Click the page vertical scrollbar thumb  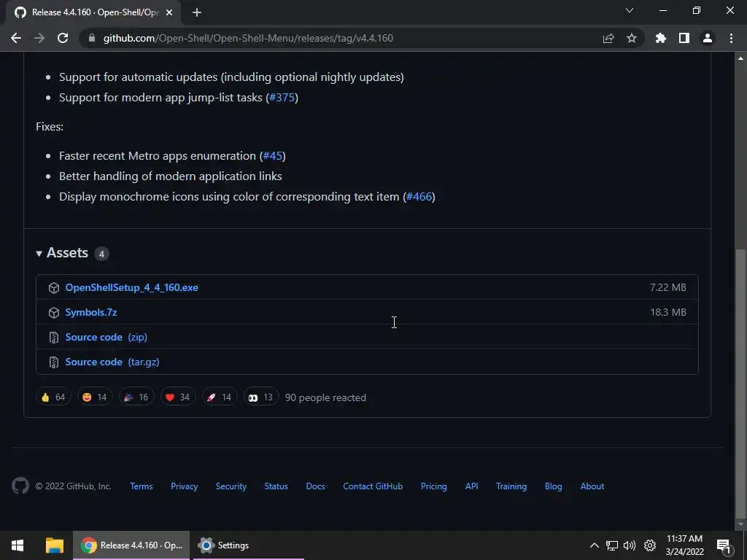tap(740, 384)
